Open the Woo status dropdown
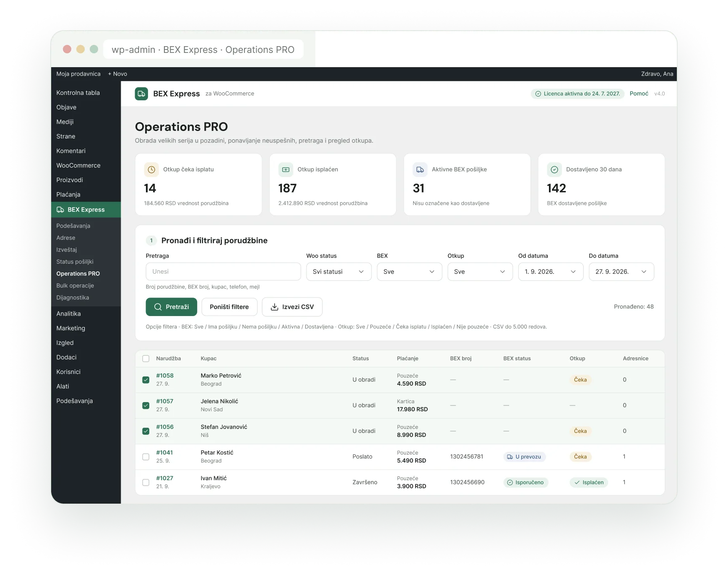The height and width of the screenshot is (575, 728). coord(339,272)
